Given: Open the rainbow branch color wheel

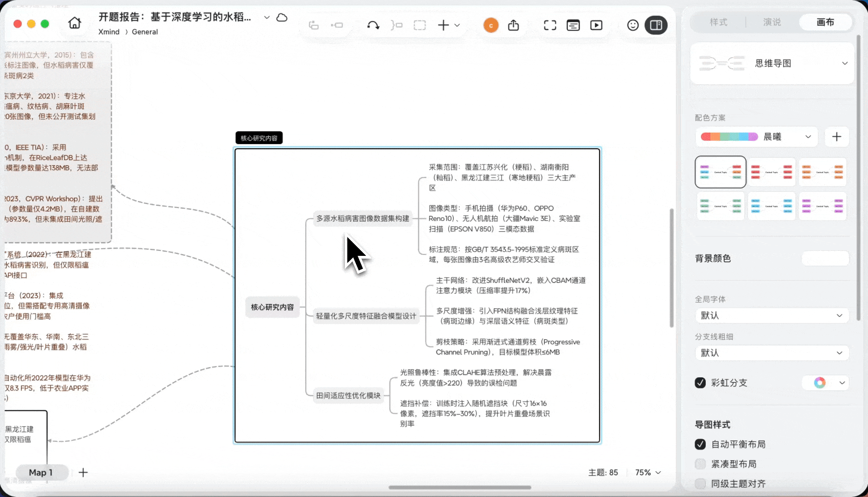Looking at the screenshot, I should (820, 383).
